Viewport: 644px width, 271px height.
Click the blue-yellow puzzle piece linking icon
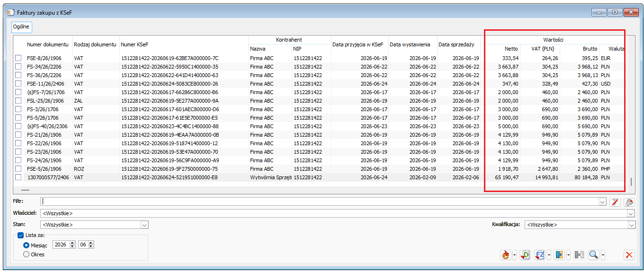pyautogui.click(x=560, y=255)
